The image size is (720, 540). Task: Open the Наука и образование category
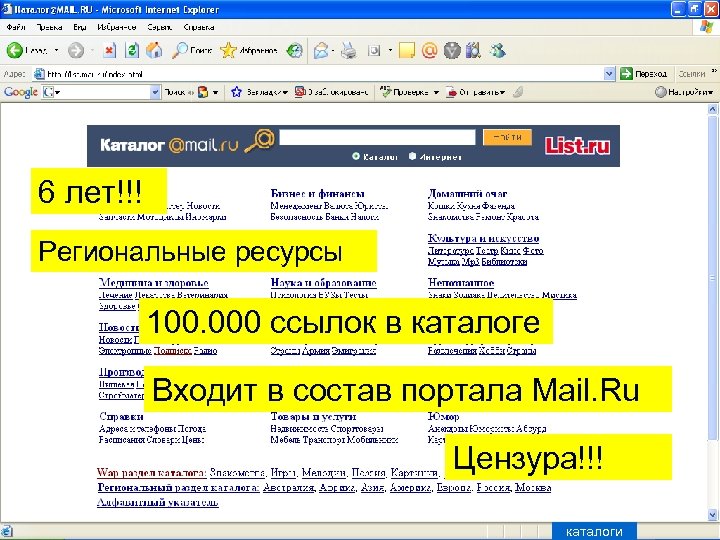[323, 282]
